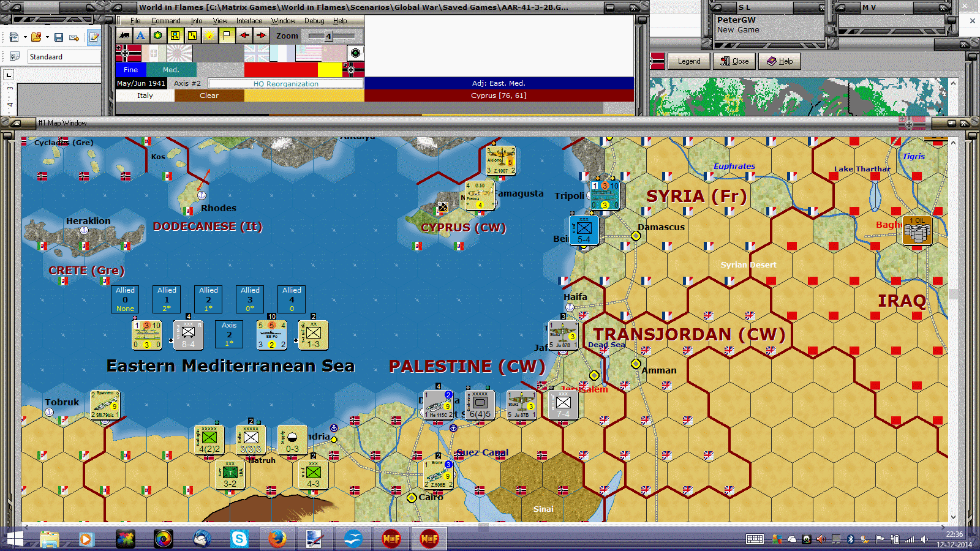
Task: Click the yellow stacked-units toolbar icon
Action: click(x=192, y=36)
